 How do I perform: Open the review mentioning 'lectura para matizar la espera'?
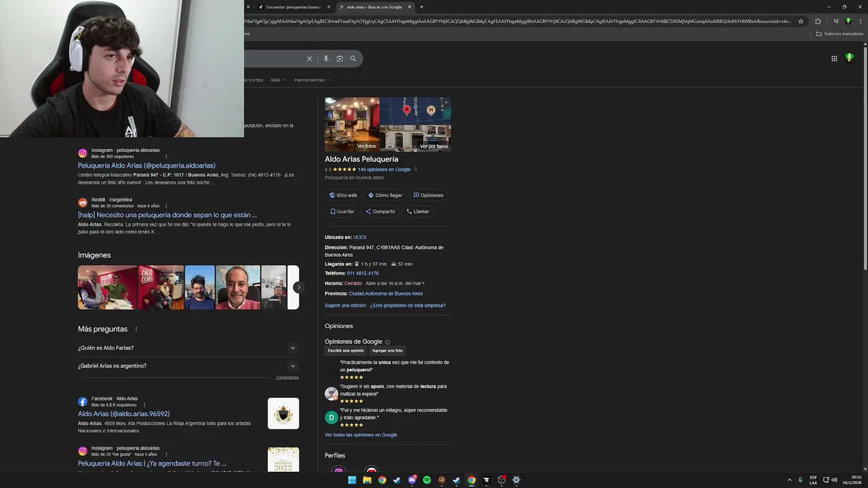pyautogui.click(x=393, y=390)
